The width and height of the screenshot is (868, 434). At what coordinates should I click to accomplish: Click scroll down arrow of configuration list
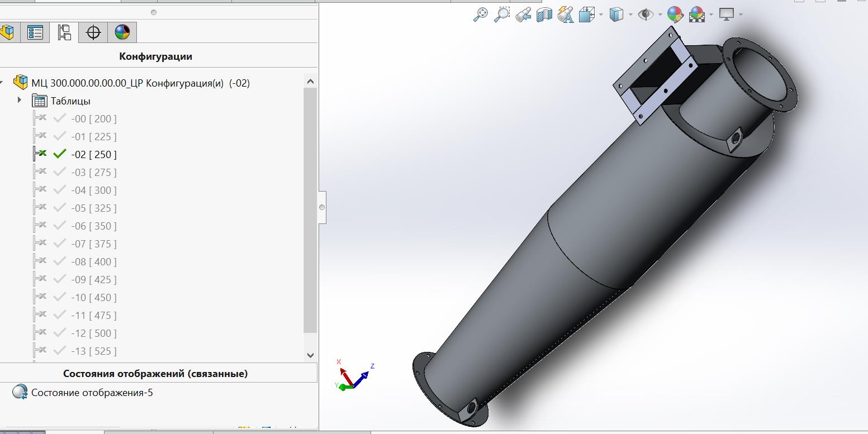pyautogui.click(x=311, y=355)
